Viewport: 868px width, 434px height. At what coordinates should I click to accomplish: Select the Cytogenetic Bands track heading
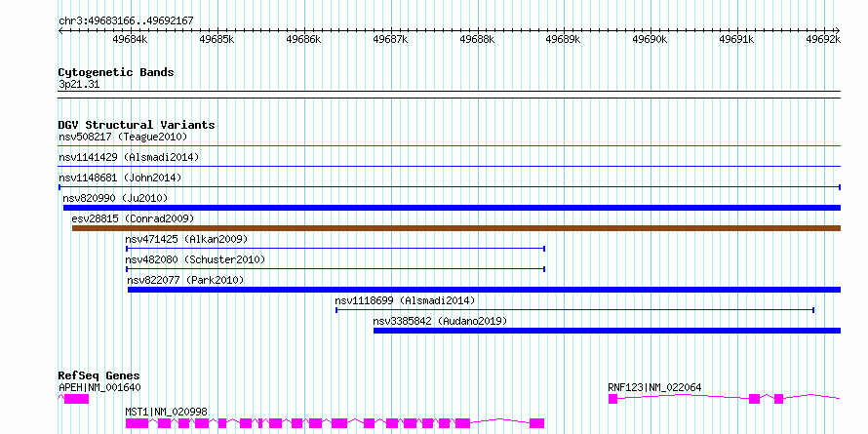coord(116,72)
